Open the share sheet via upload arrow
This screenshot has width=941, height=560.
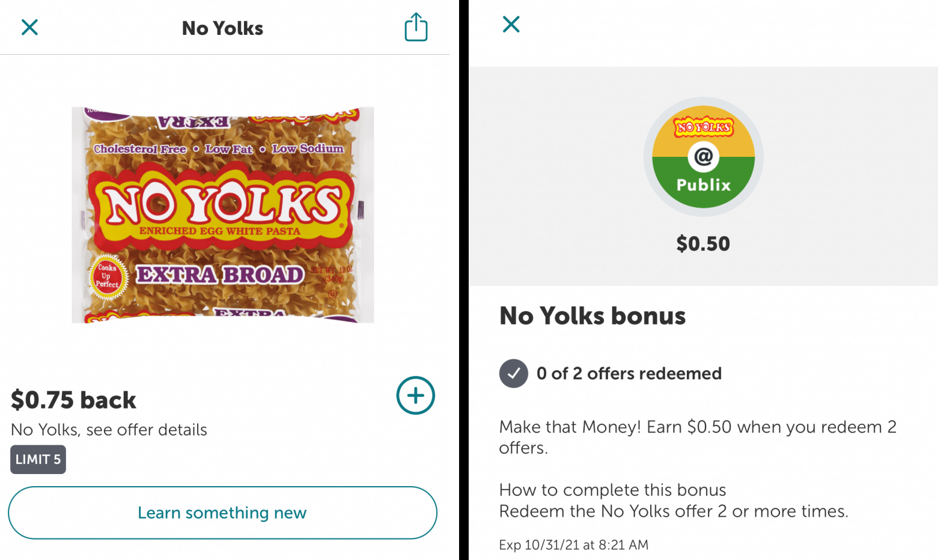pos(416,28)
